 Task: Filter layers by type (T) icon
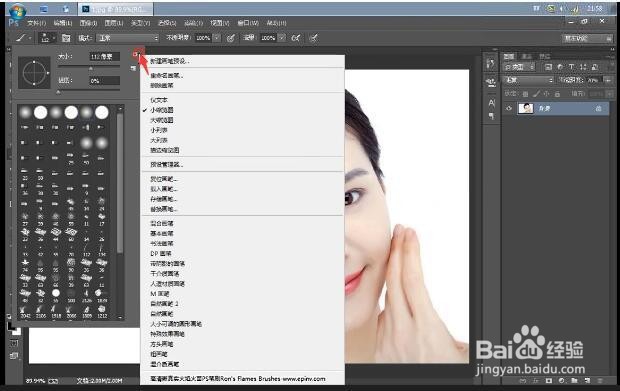[571, 67]
